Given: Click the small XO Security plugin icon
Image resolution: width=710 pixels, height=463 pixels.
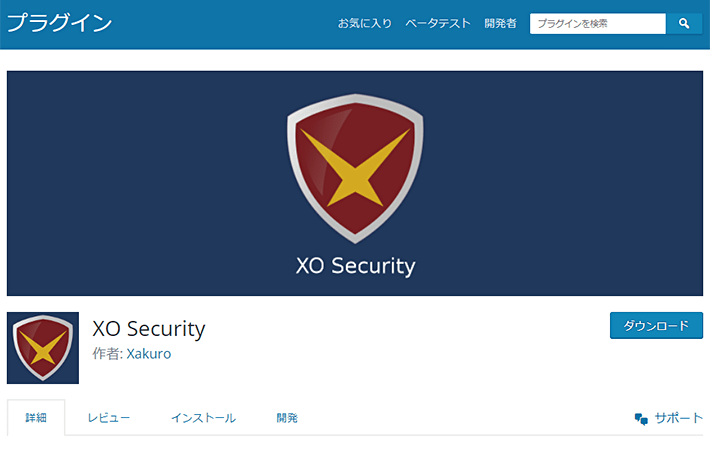Looking at the screenshot, I should tap(43, 348).
